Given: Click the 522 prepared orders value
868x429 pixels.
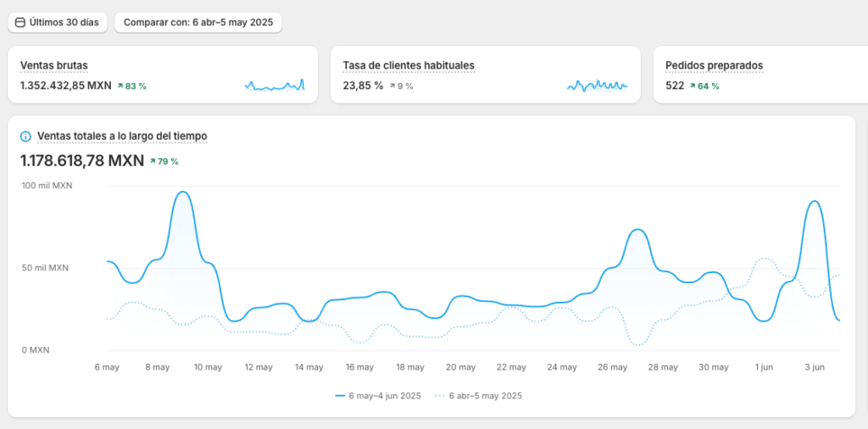Looking at the screenshot, I should click(675, 86).
